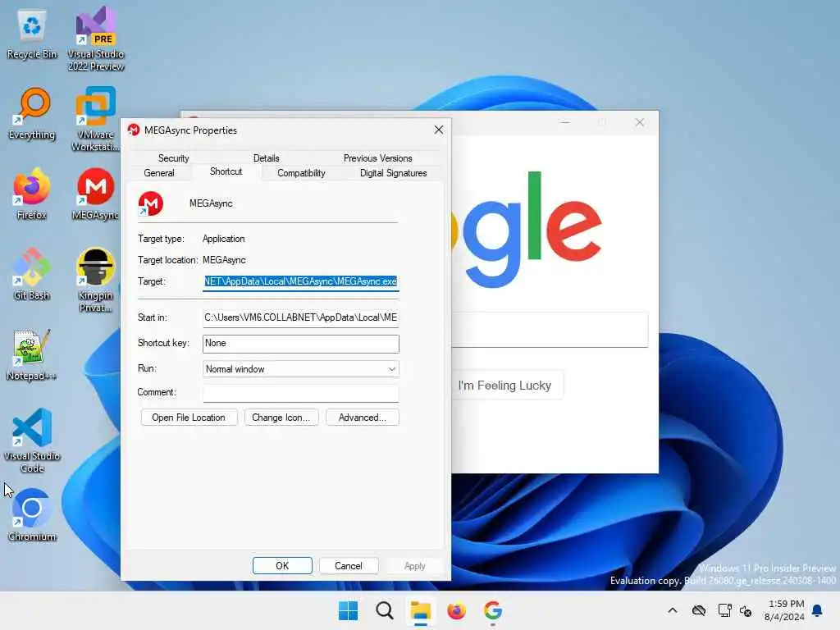Click the Cancel button
This screenshot has width=840, height=630.
point(348,566)
